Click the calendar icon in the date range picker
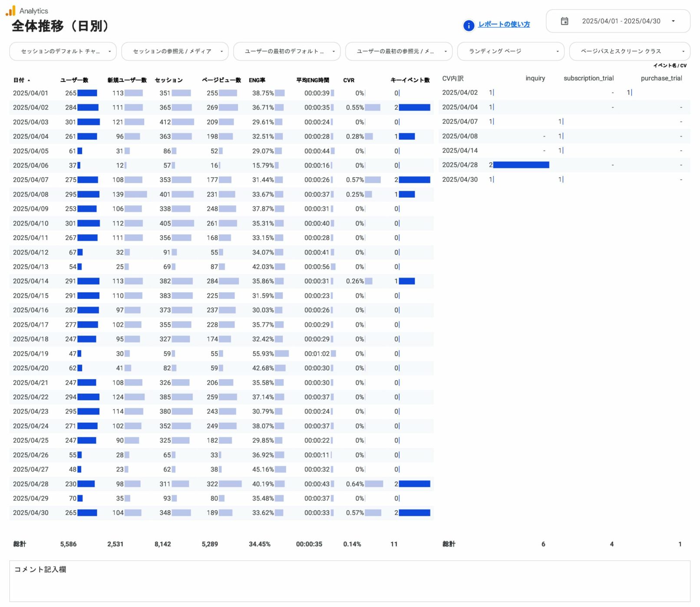The width and height of the screenshot is (700, 607). coord(565,20)
